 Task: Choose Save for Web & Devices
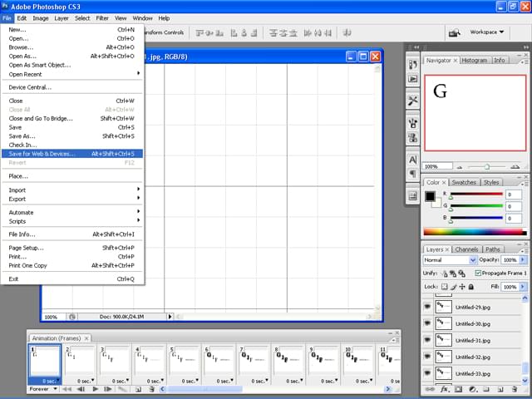72,154
